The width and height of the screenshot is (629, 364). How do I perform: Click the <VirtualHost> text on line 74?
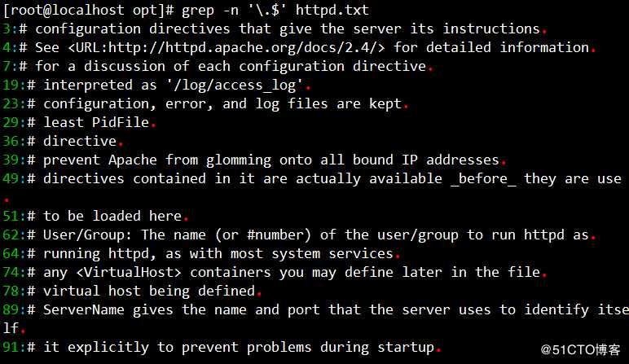[129, 273]
